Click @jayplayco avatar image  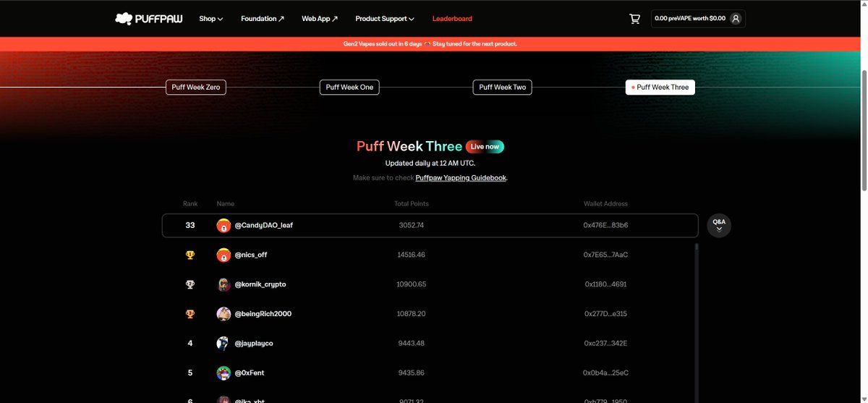click(224, 344)
